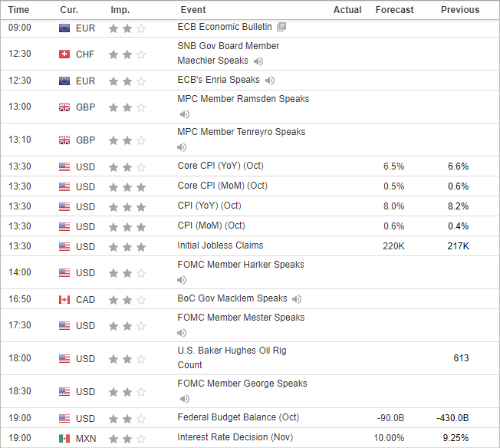Click the Event column header
This screenshot has width=500, height=448.
(193, 10)
